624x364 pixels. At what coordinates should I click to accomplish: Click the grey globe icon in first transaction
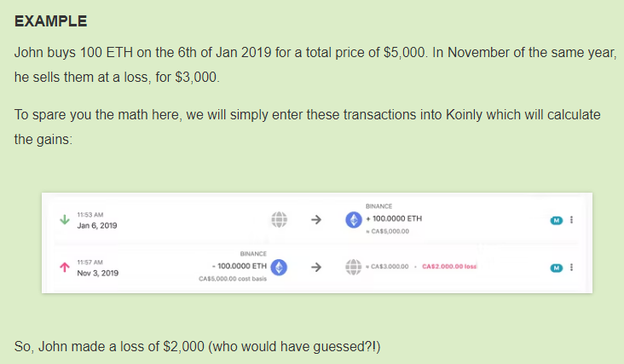279,220
